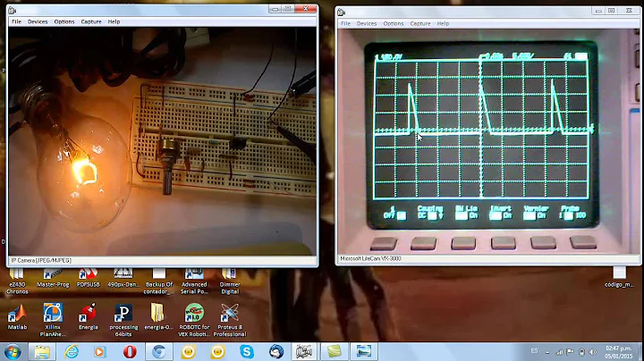Viewport: 644px width, 361px height.
Task: Open File menu in LifeCam VX-3000 window
Action: [x=345, y=24]
